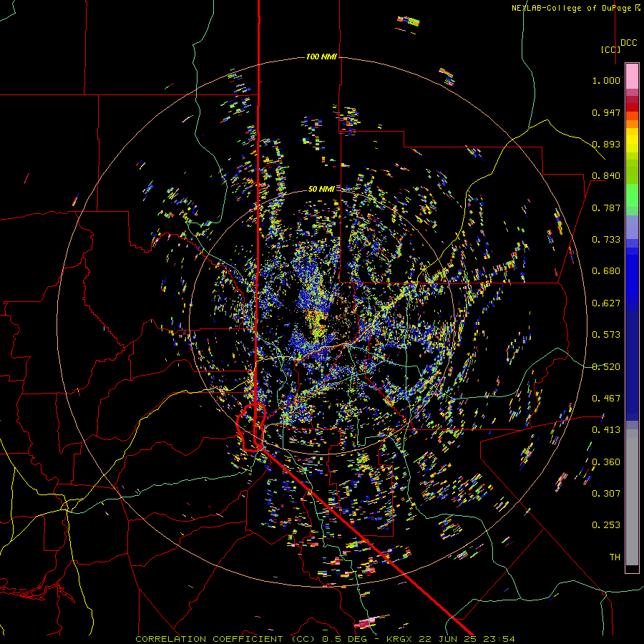The width and height of the screenshot is (644, 644).
Task: Click the 0.573 scale value
Action: pyautogui.click(x=606, y=335)
